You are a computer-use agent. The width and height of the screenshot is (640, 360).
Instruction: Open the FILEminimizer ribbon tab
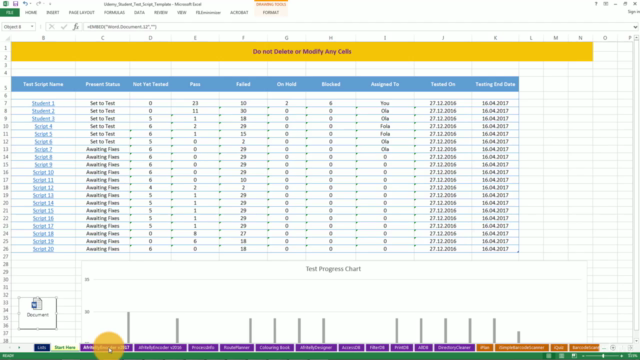[208, 13]
